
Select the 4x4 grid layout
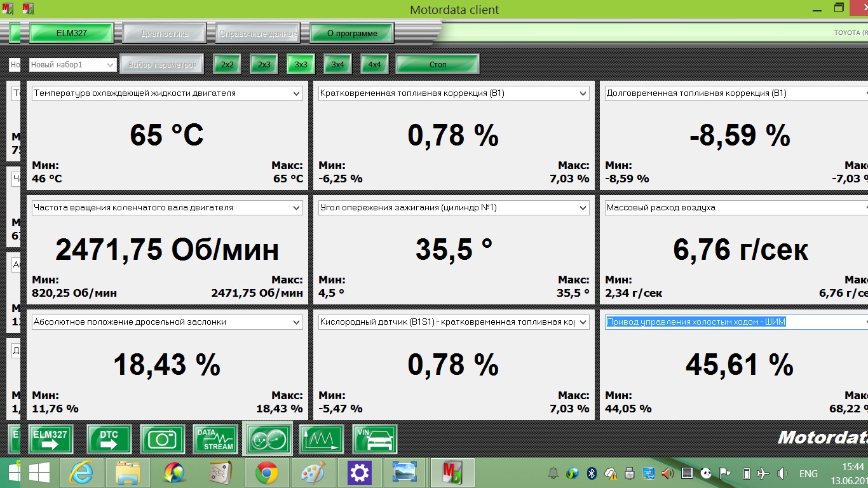375,64
